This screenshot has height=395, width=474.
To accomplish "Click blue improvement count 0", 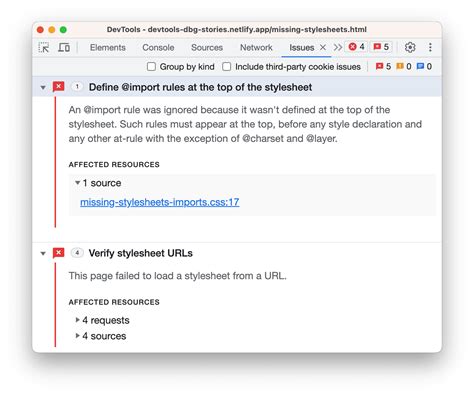I will point(424,66).
